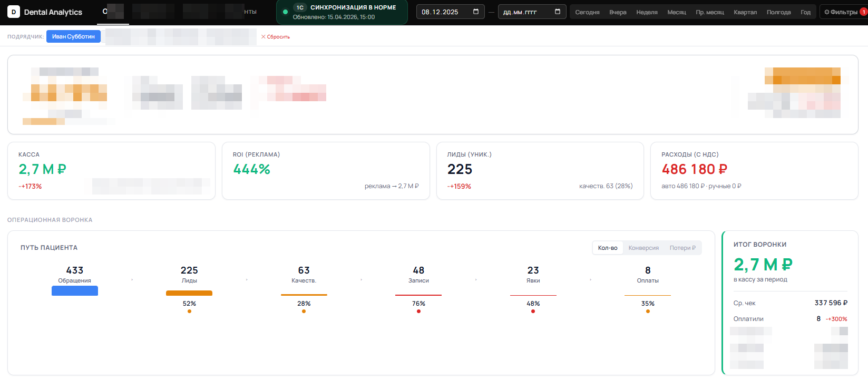The image size is (868, 379).
Task: Open calendar picker for the empty end date
Action: click(558, 12)
